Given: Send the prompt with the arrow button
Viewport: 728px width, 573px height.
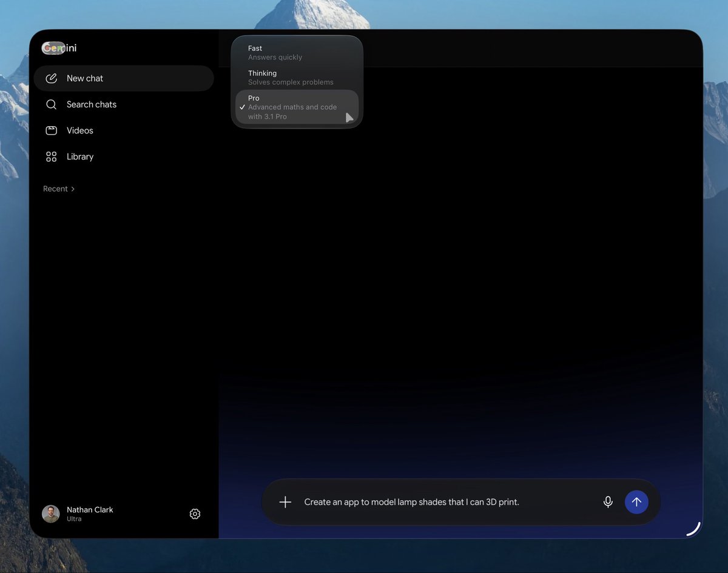Looking at the screenshot, I should (x=636, y=502).
